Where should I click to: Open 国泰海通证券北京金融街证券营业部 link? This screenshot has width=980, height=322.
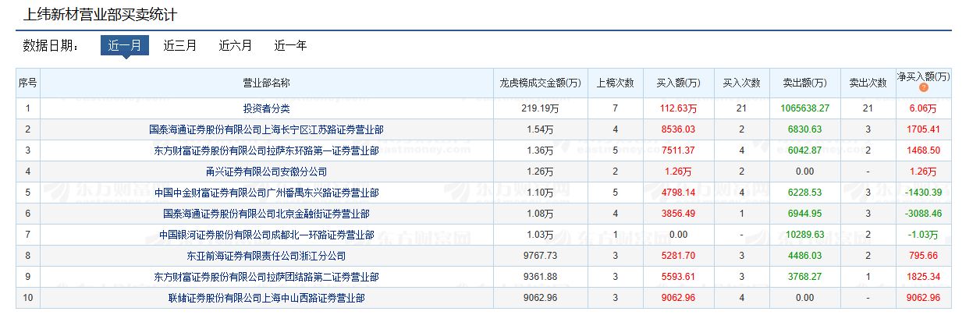coord(266,214)
